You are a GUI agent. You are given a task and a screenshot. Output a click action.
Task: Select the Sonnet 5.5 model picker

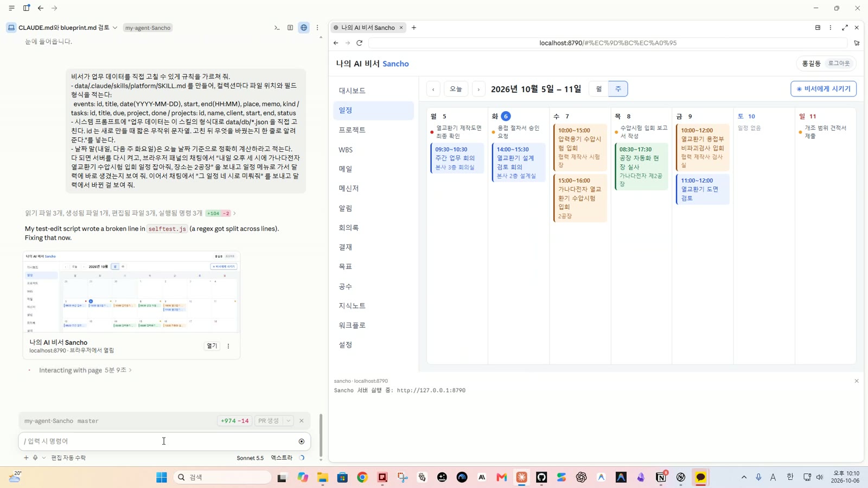click(250, 458)
